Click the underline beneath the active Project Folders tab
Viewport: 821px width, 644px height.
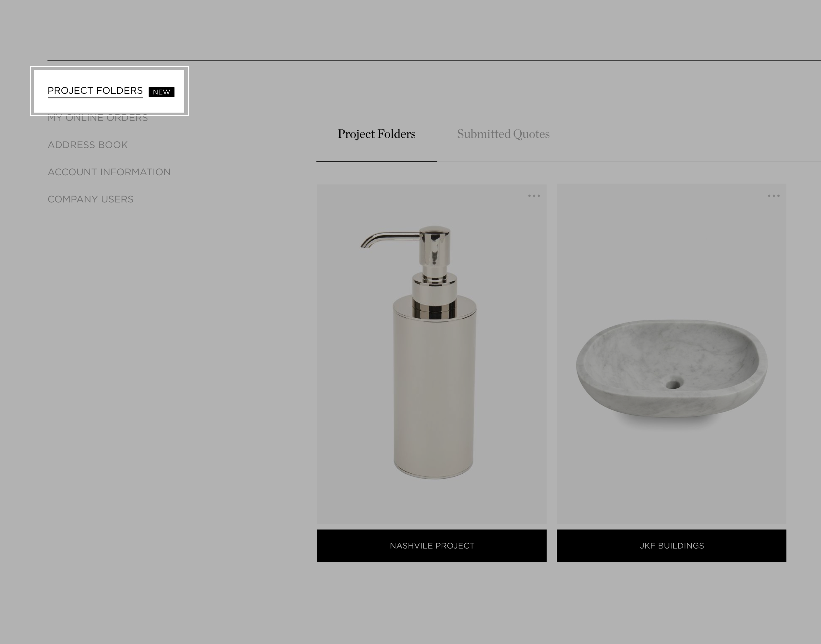pyautogui.click(x=377, y=161)
